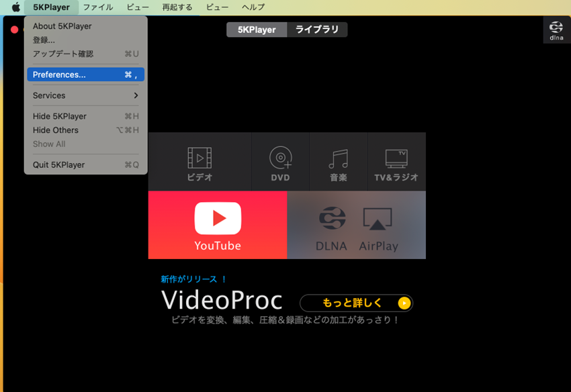Image resolution: width=571 pixels, height=392 pixels.
Task: Open the ファイル menu
Action: click(x=98, y=7)
